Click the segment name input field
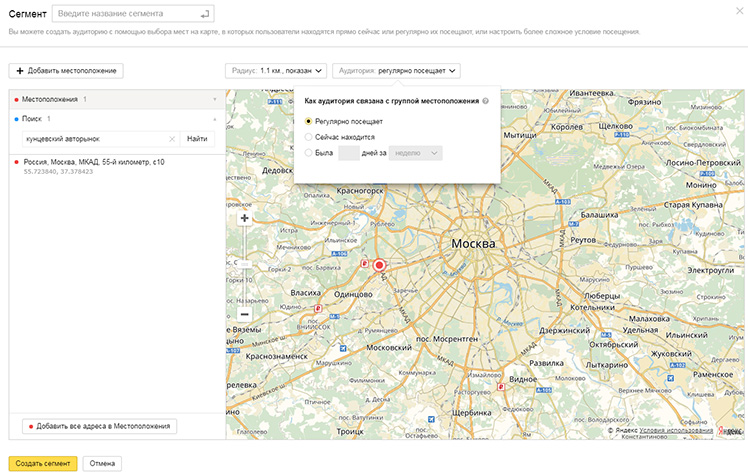Viewport: 748px width, 474px height. point(133,14)
